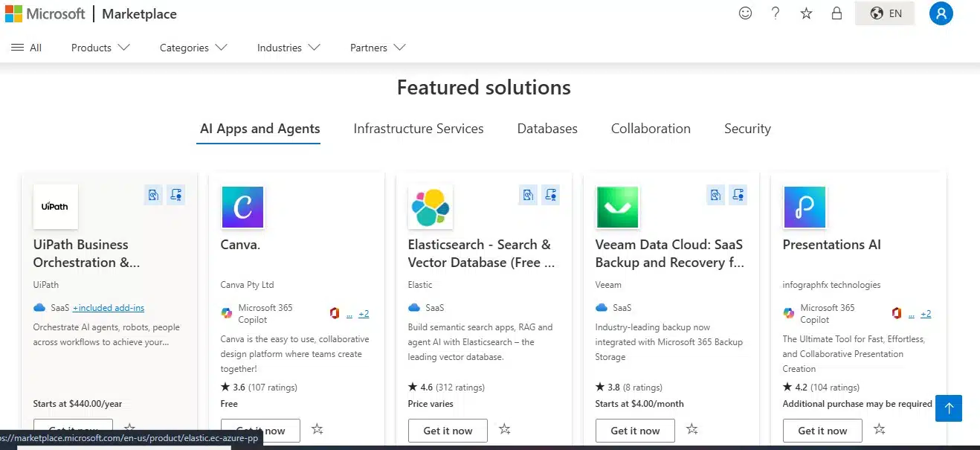980x450 pixels.
Task: Expand the Partners dropdown
Action: click(x=378, y=48)
